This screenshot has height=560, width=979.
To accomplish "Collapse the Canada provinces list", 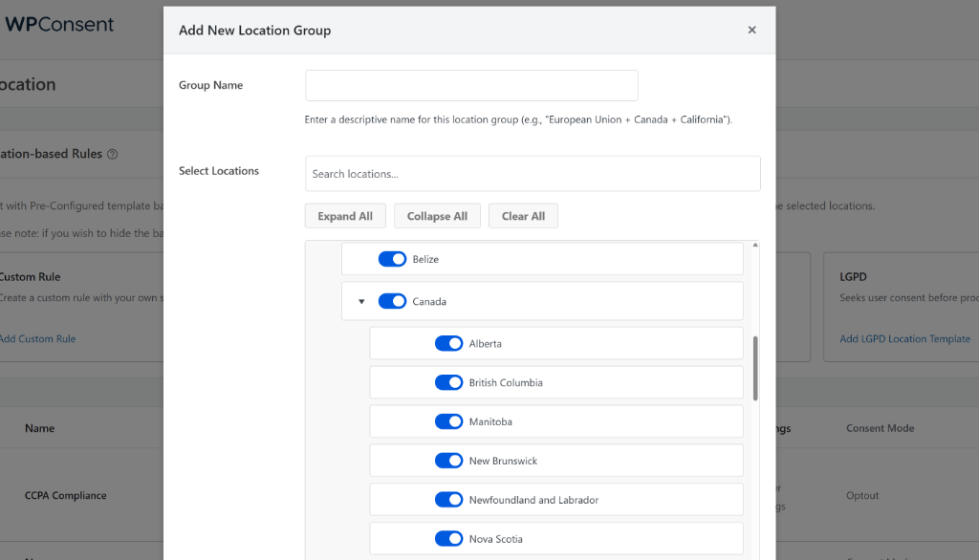I will [x=360, y=300].
